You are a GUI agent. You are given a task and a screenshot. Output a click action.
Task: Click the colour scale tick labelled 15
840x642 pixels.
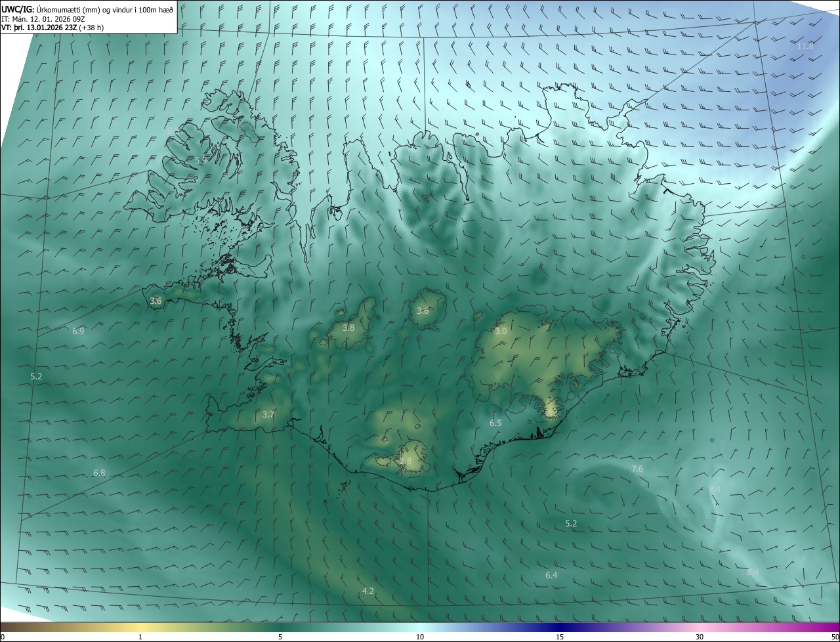(x=560, y=637)
